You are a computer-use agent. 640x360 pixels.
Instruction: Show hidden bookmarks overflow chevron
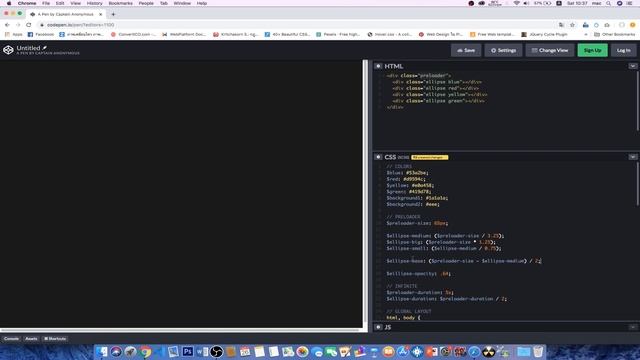[586, 35]
